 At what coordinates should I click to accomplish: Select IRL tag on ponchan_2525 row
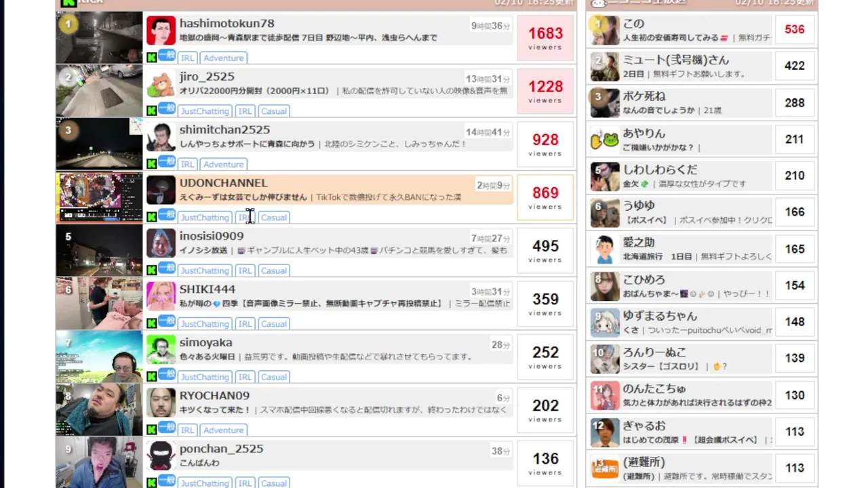click(x=245, y=483)
